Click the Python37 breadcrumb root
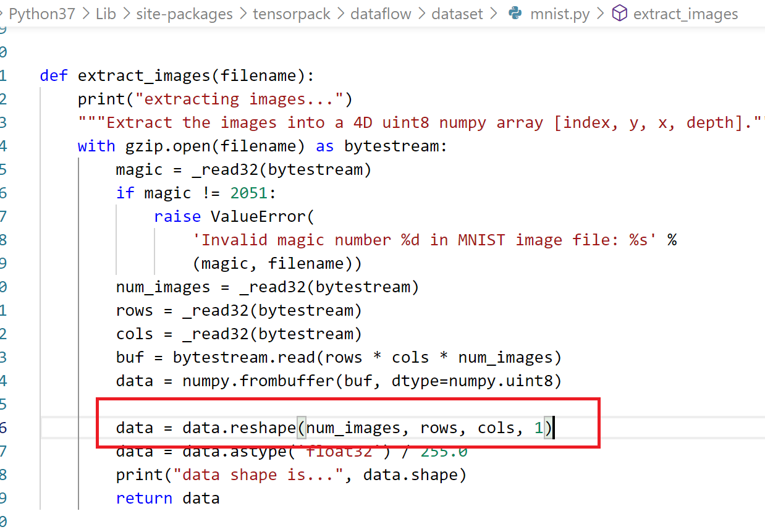 coord(40,14)
